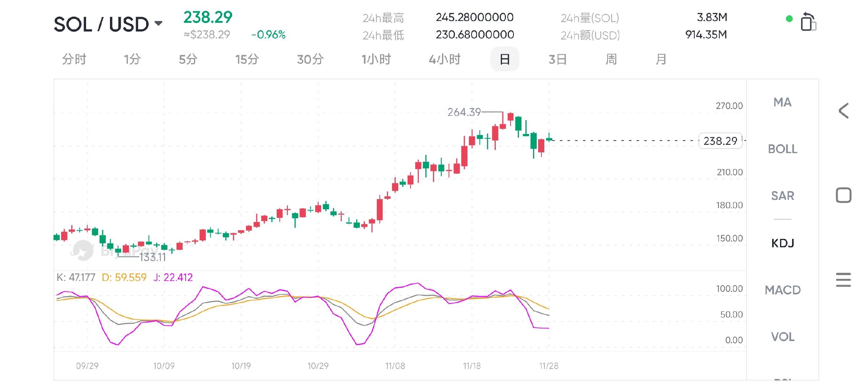Select the 15分 interval tab
The width and height of the screenshot is (868, 391).
pyautogui.click(x=247, y=59)
